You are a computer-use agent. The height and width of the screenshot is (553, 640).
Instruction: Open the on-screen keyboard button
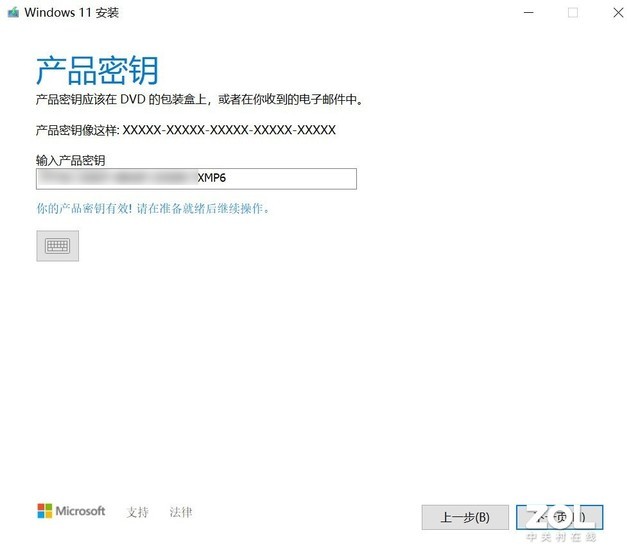(58, 246)
